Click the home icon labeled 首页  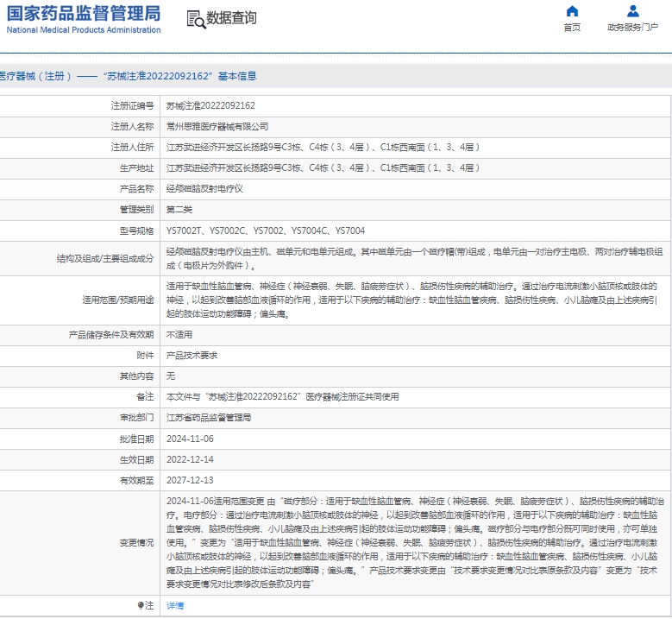(572, 11)
